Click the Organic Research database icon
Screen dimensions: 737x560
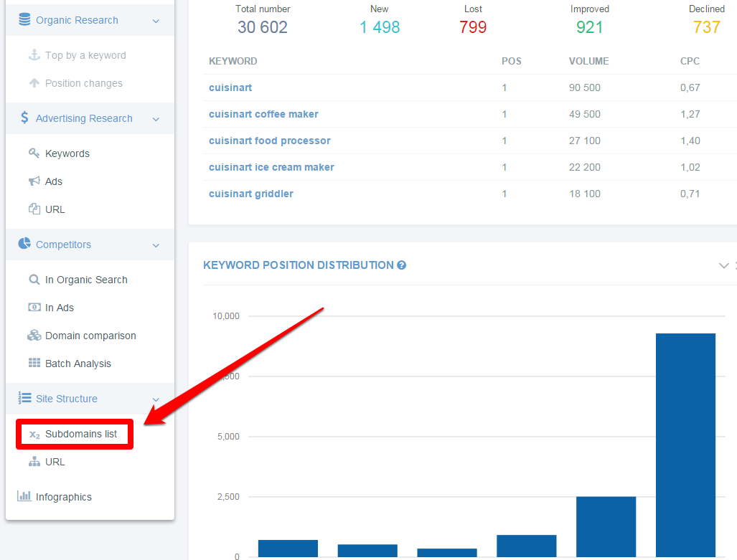tap(24, 19)
